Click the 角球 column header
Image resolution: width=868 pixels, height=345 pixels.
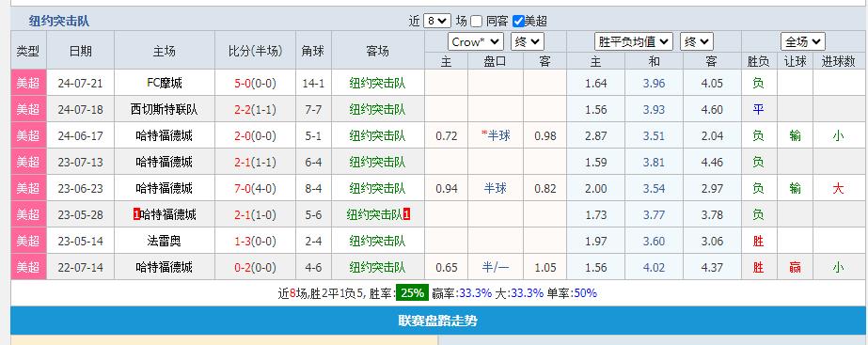click(313, 52)
